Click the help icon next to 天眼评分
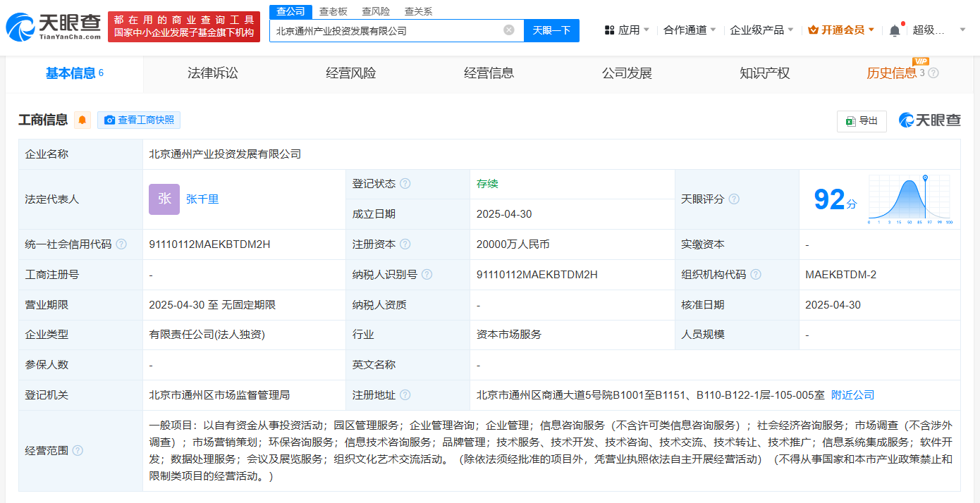This screenshot has height=503, width=980. coord(734,199)
